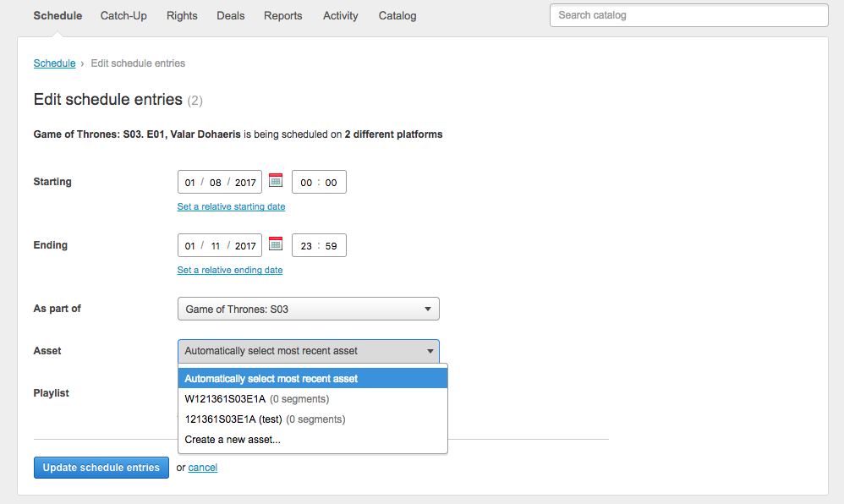Open the Catch-Up tab
Image resolution: width=844 pixels, height=504 pixels.
coord(123,15)
